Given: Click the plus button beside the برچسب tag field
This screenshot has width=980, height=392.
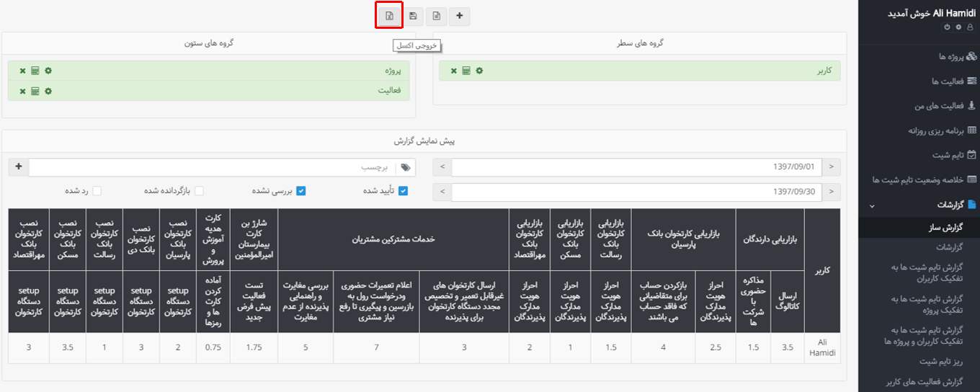Looking at the screenshot, I should [x=19, y=167].
